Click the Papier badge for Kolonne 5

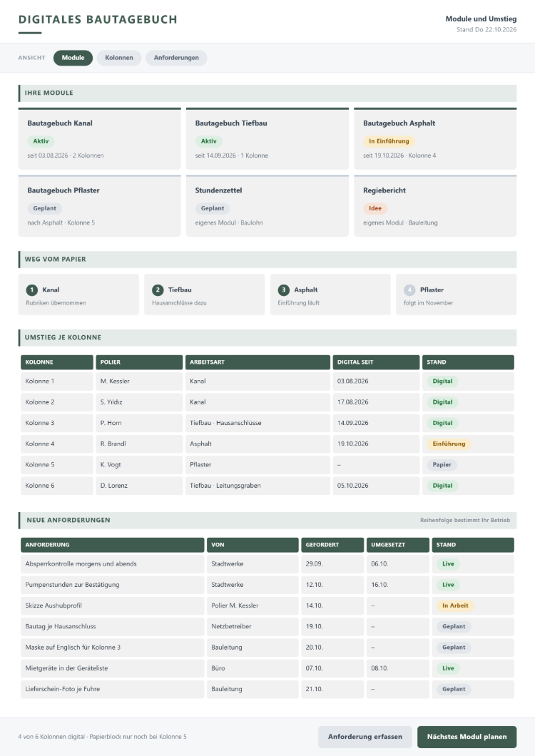[x=442, y=465]
